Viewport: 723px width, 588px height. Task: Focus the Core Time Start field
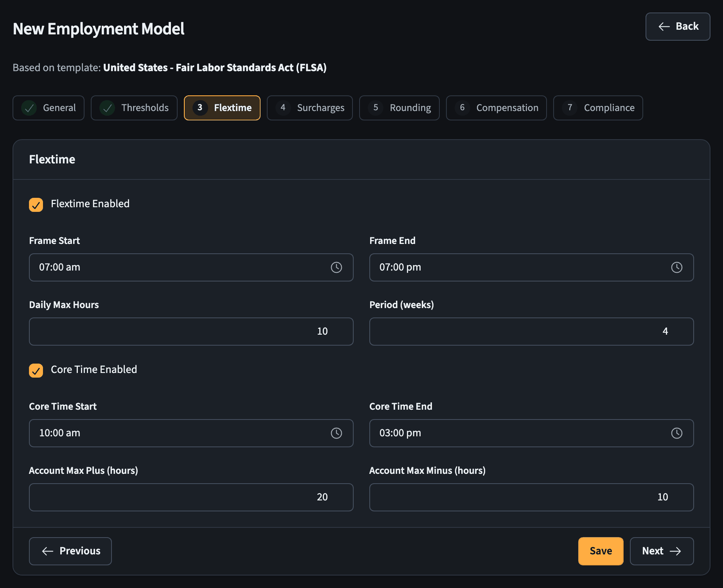pyautogui.click(x=191, y=433)
